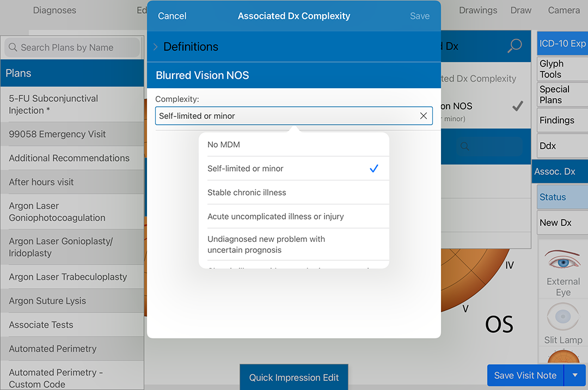Cancel the Associated Dx Complexity dialog
Screen dimensions: 588x390
[x=172, y=16]
